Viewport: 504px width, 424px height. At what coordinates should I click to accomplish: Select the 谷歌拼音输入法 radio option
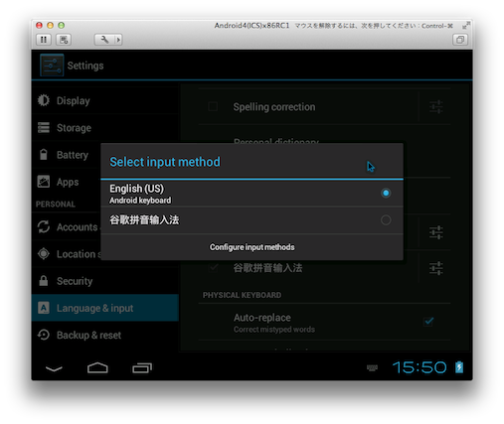tap(386, 220)
